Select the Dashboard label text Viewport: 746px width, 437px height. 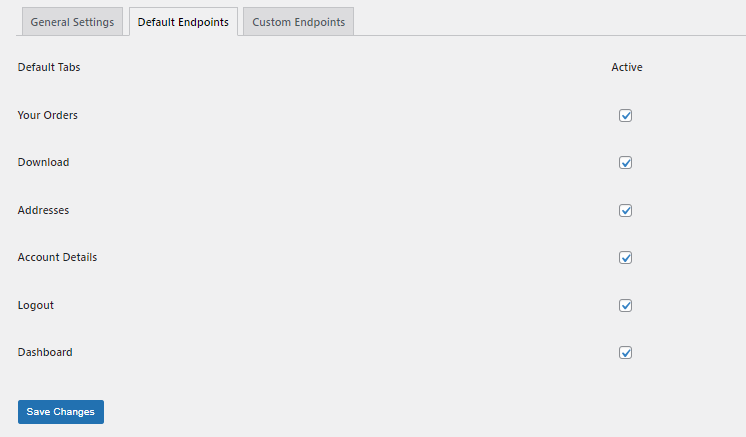pos(45,352)
